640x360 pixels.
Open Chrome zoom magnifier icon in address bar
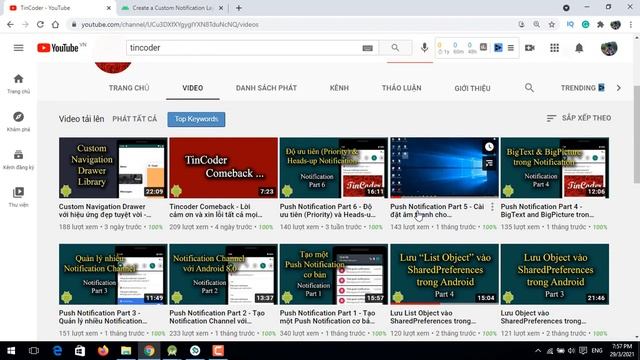pos(536,24)
